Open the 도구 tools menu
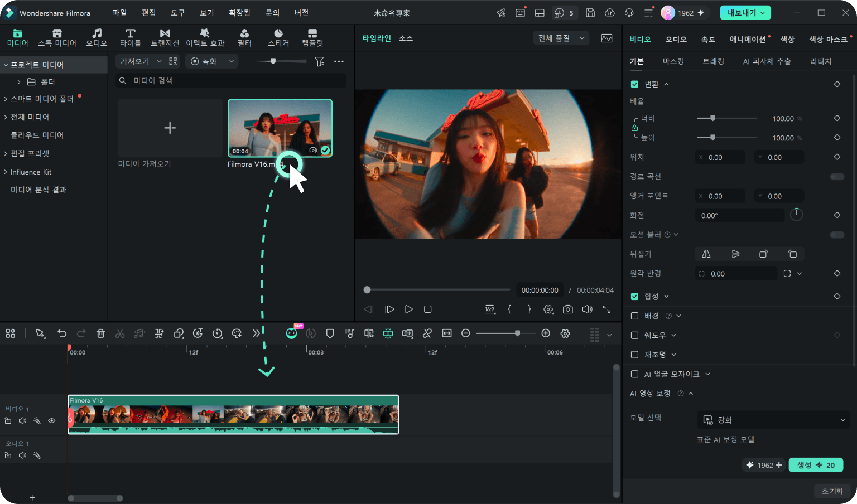 [177, 13]
